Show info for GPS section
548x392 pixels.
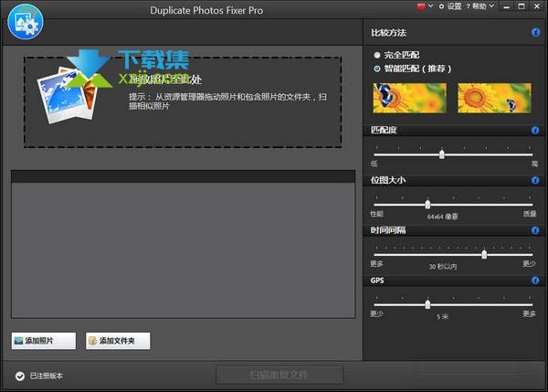[535, 281]
